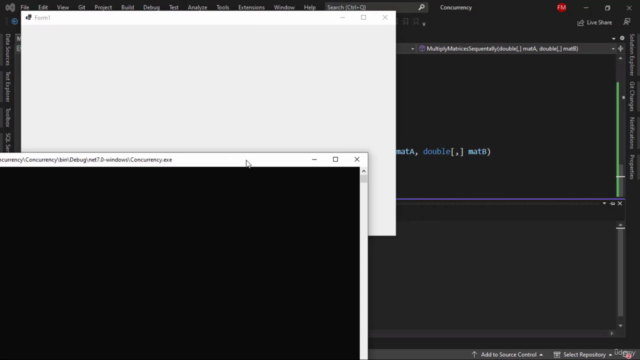Expand the type dropdown left of the member list
640x360 pixels.
pyautogui.click(x=413, y=49)
